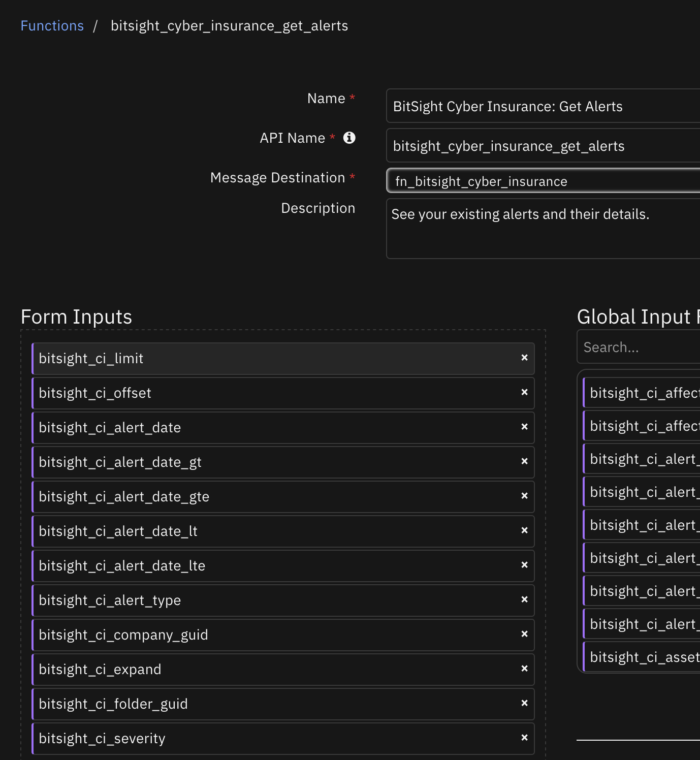Select the bitsight_ci_company_guid row
700x760 pixels.
click(283, 635)
